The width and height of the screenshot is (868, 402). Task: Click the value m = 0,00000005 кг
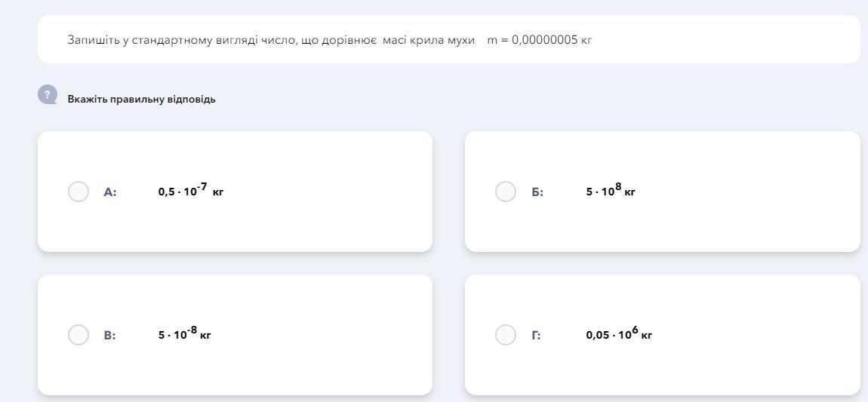point(539,39)
